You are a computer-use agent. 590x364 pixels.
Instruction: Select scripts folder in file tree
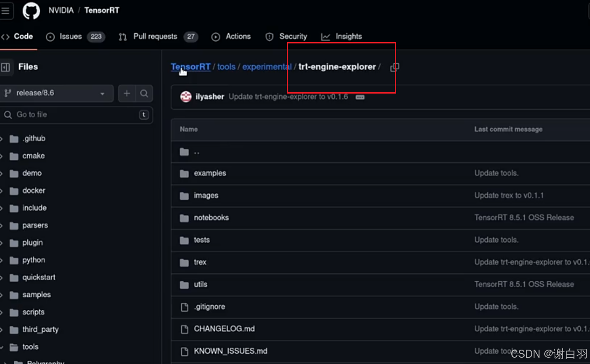[33, 312]
